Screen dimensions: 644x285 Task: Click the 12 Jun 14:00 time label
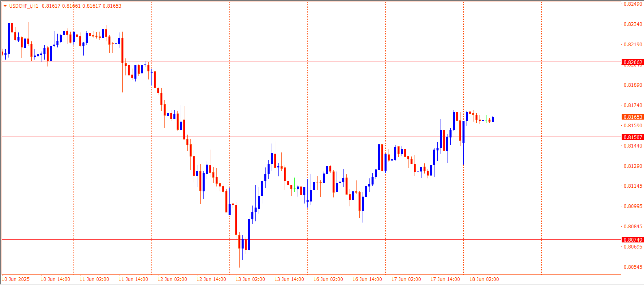(x=211, y=279)
